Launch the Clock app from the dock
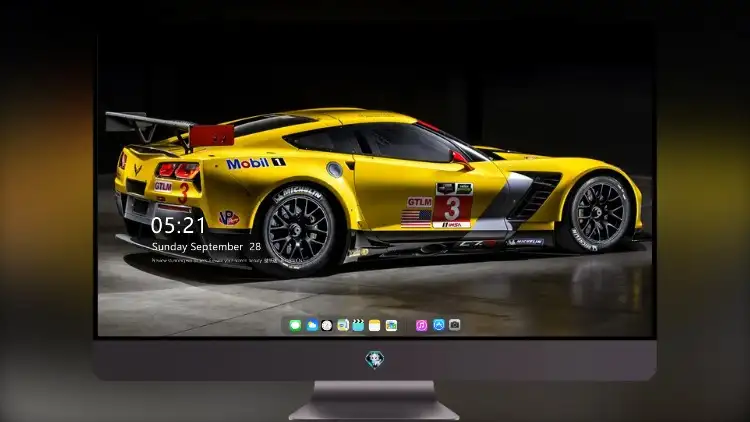 (x=327, y=325)
